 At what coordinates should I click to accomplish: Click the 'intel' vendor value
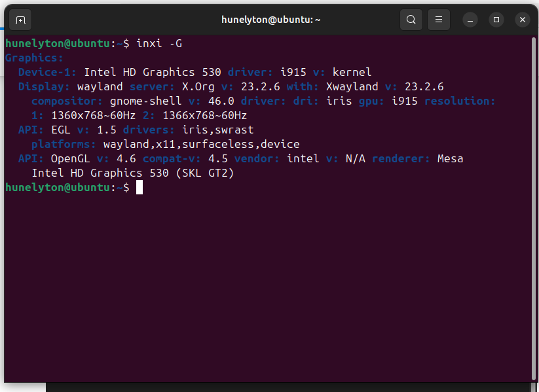(x=303, y=159)
